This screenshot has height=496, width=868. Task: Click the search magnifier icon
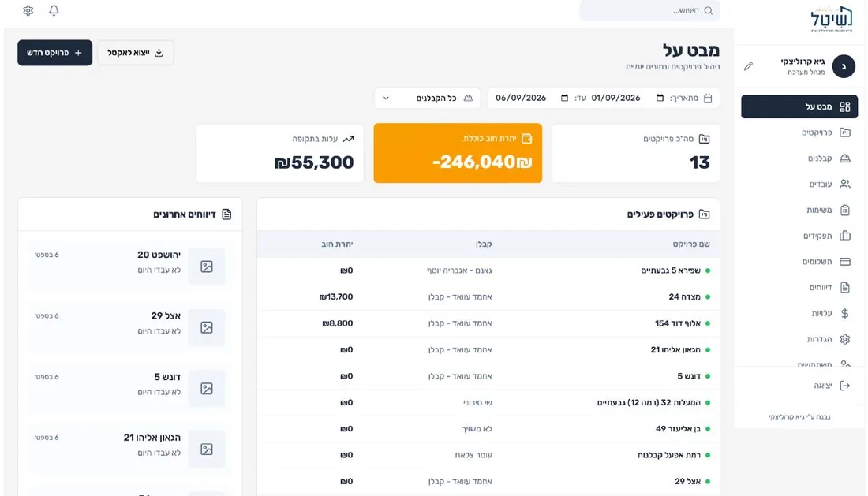point(708,10)
